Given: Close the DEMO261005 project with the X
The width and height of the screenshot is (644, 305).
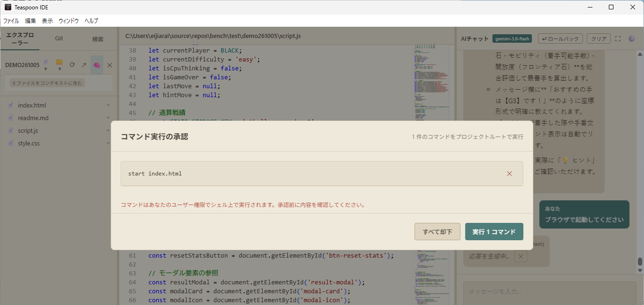Looking at the screenshot, I should pyautogui.click(x=110, y=65).
